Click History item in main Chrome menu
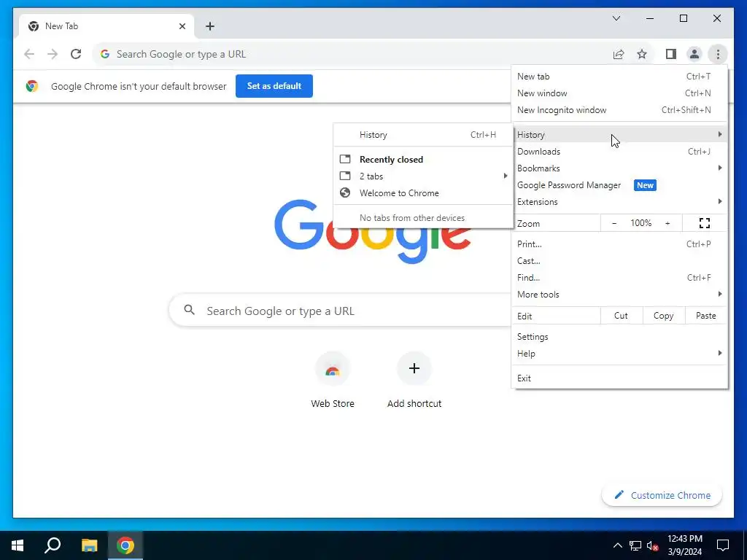The width and height of the screenshot is (747, 560). click(x=619, y=135)
